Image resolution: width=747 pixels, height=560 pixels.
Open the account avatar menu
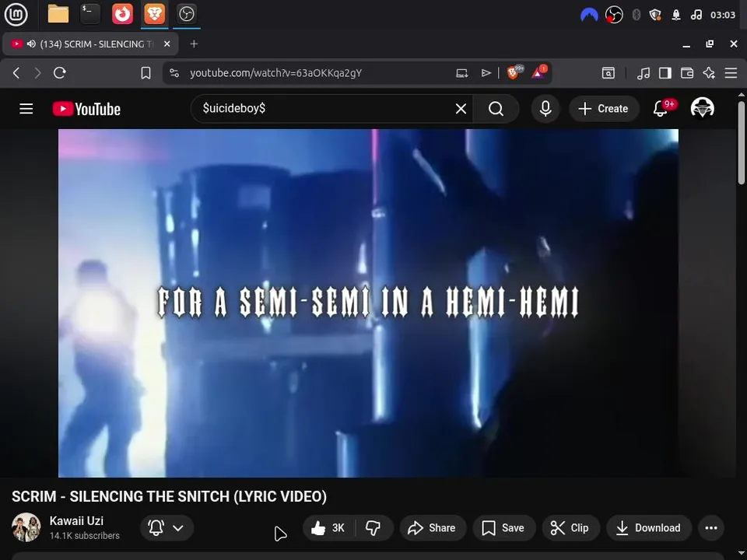tap(702, 107)
